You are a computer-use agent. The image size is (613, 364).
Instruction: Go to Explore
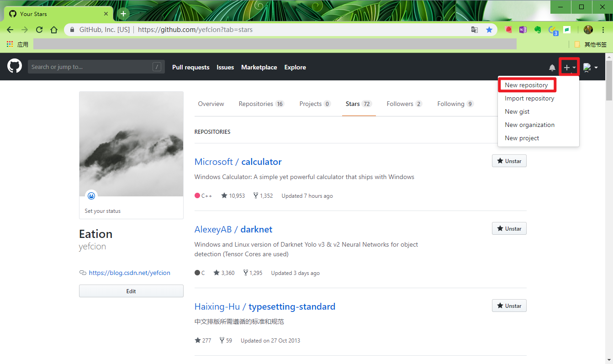pyautogui.click(x=295, y=67)
